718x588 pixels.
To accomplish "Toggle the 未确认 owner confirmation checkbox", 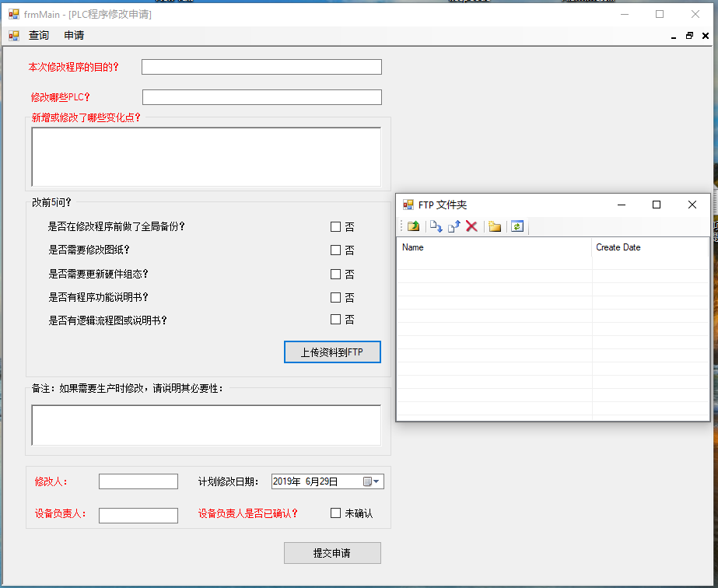I will 336,513.
